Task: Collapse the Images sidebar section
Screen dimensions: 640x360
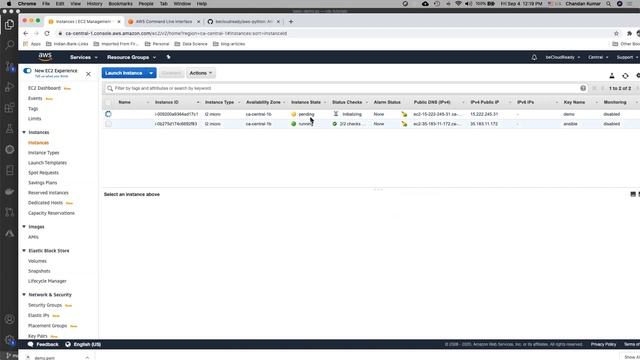Action: click(24, 227)
